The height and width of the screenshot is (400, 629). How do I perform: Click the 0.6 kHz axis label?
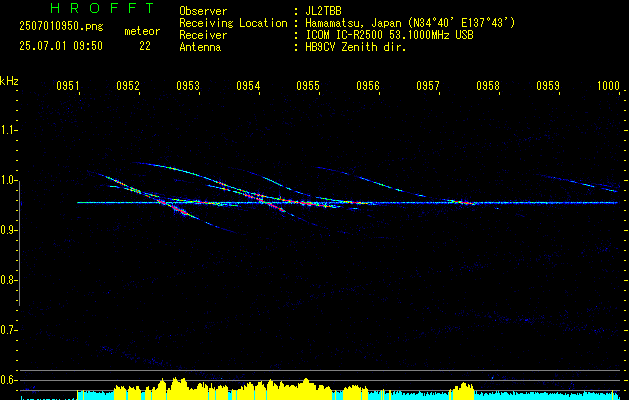pos(8,380)
